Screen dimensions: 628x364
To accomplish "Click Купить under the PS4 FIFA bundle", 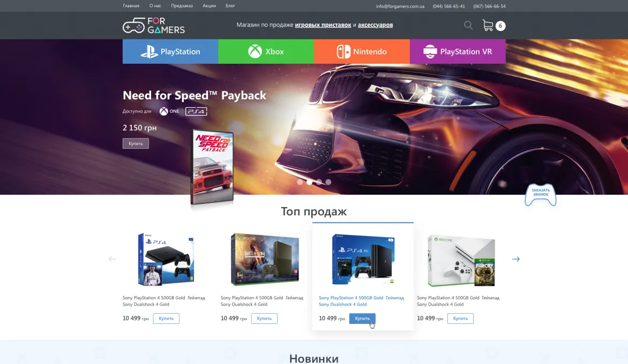I will coord(166,318).
